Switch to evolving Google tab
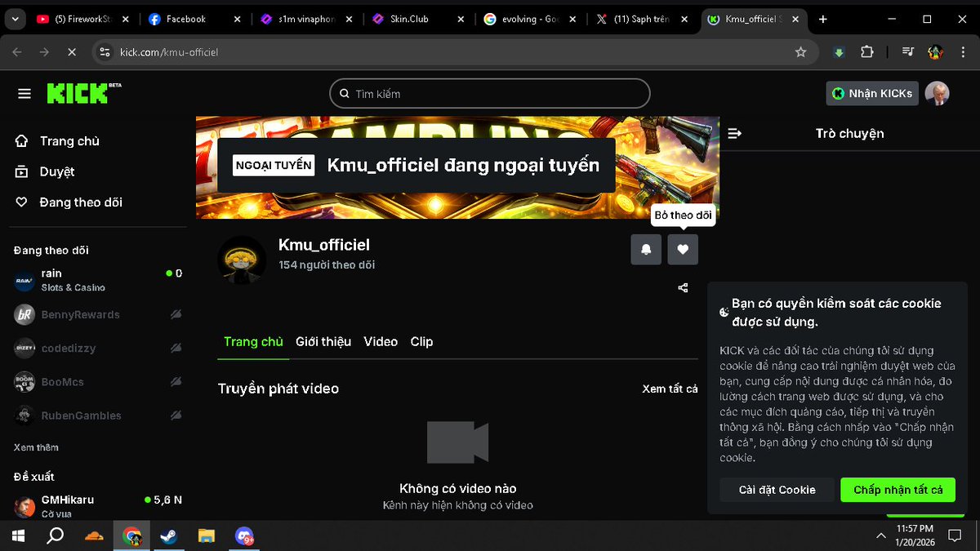980x551 pixels. [530, 19]
